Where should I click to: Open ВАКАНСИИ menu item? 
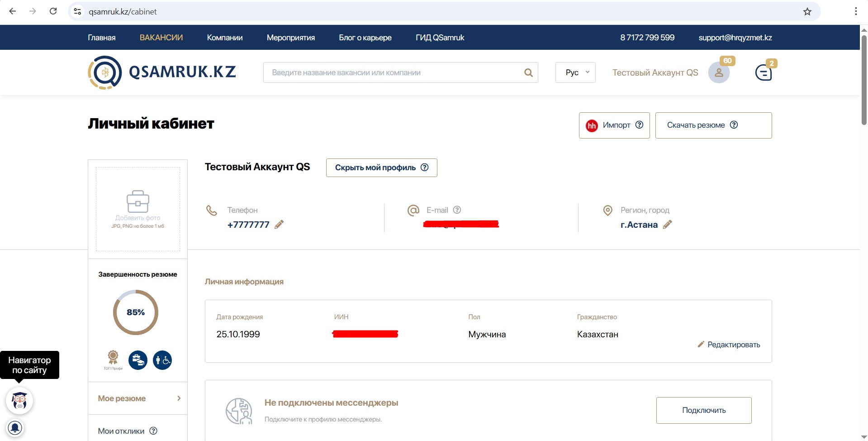[x=161, y=38]
